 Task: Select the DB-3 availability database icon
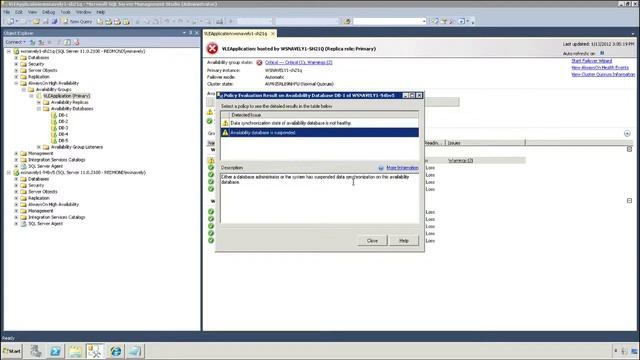[54, 128]
